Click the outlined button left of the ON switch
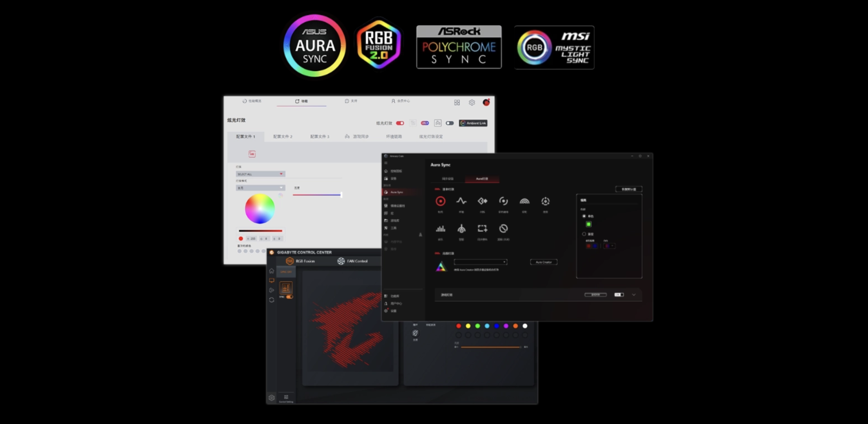868x424 pixels. pyautogui.click(x=596, y=295)
